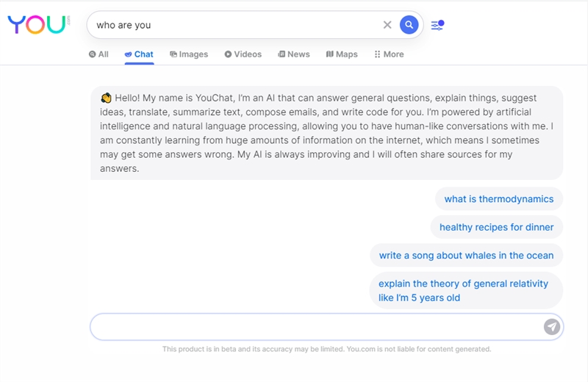Click the blue magnifier search button
This screenshot has height=382, width=588.
tap(409, 25)
